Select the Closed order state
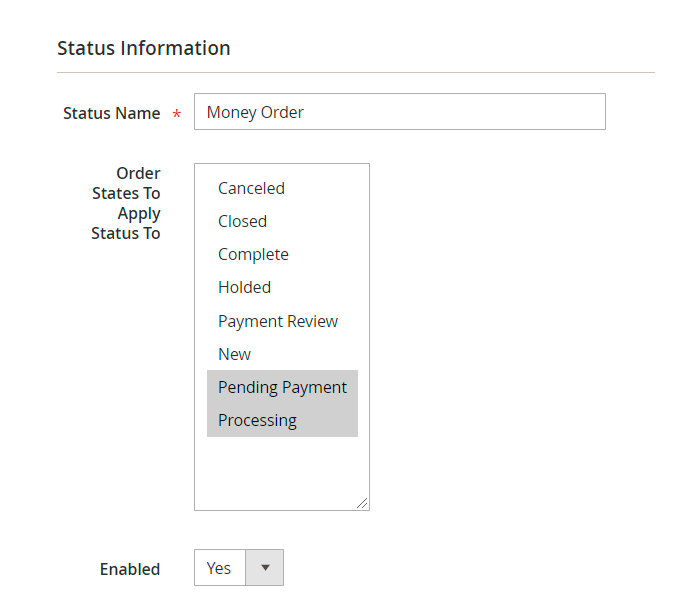 [242, 221]
